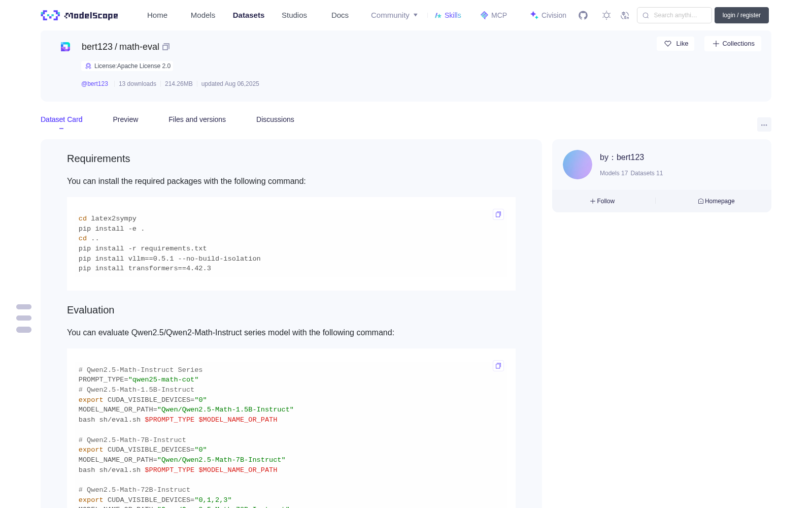Open the Datasets navigation item
The width and height of the screenshot is (812, 508).
[249, 15]
